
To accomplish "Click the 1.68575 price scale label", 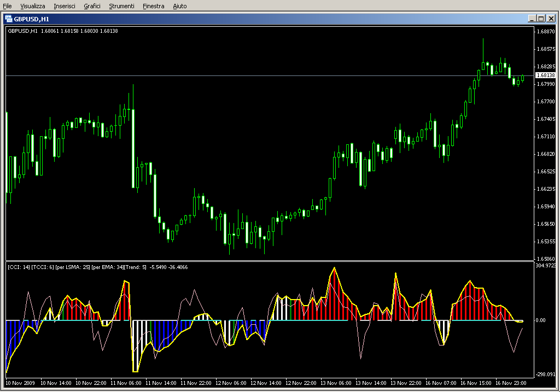I will (x=546, y=49).
